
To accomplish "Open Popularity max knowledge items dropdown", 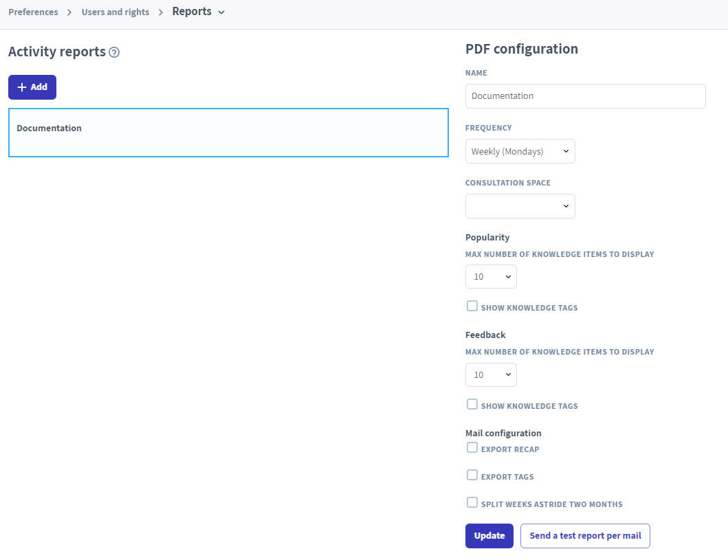I will 491,276.
